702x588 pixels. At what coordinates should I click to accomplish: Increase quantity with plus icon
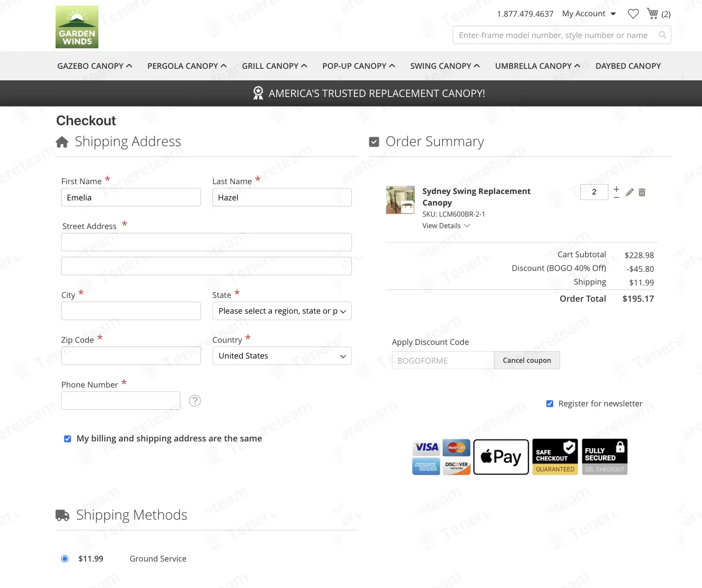(x=616, y=189)
